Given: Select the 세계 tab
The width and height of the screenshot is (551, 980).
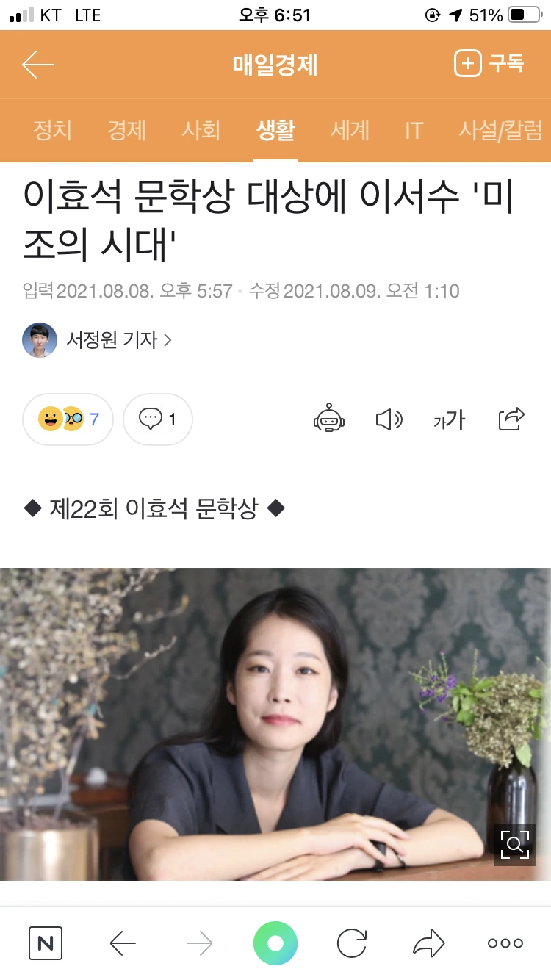Looking at the screenshot, I should pos(349,131).
